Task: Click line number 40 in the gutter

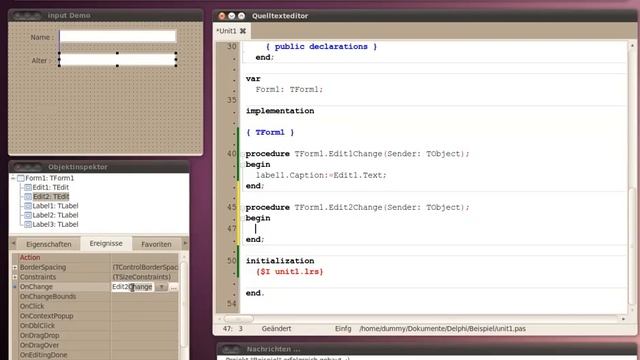Action: (x=231, y=154)
